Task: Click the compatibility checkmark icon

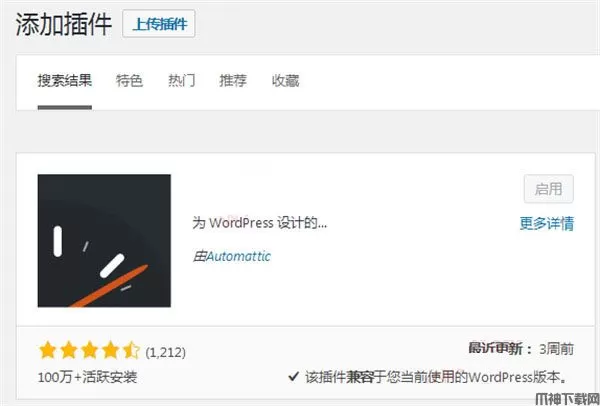Action: click(x=293, y=377)
